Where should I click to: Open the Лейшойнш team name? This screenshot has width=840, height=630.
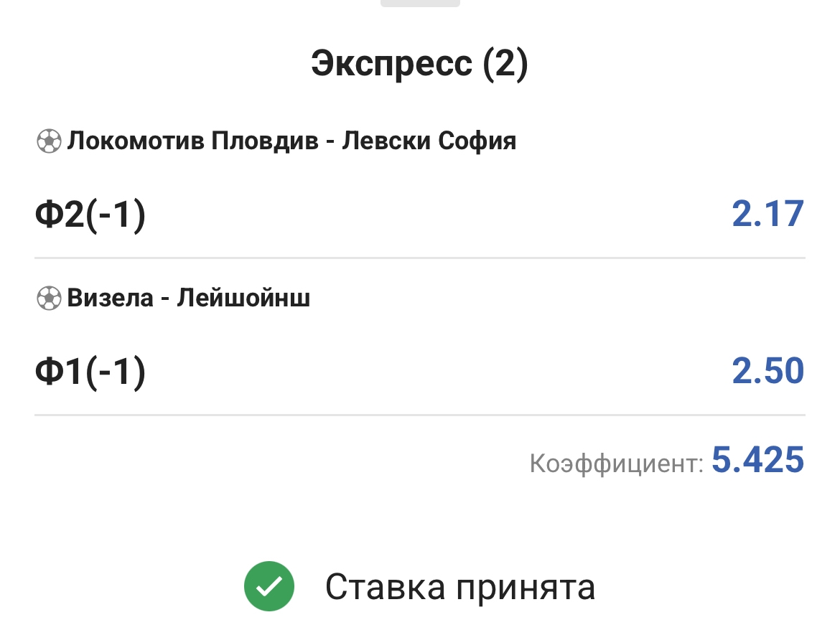pyautogui.click(x=243, y=298)
